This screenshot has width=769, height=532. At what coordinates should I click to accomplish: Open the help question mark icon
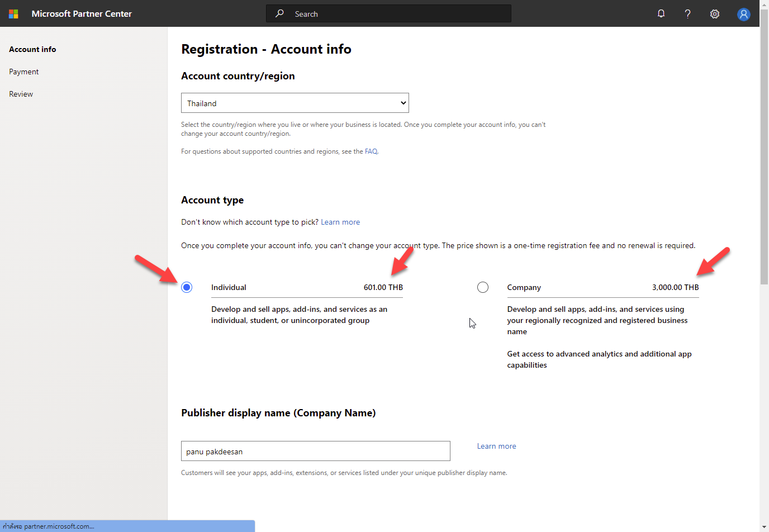pyautogui.click(x=687, y=14)
